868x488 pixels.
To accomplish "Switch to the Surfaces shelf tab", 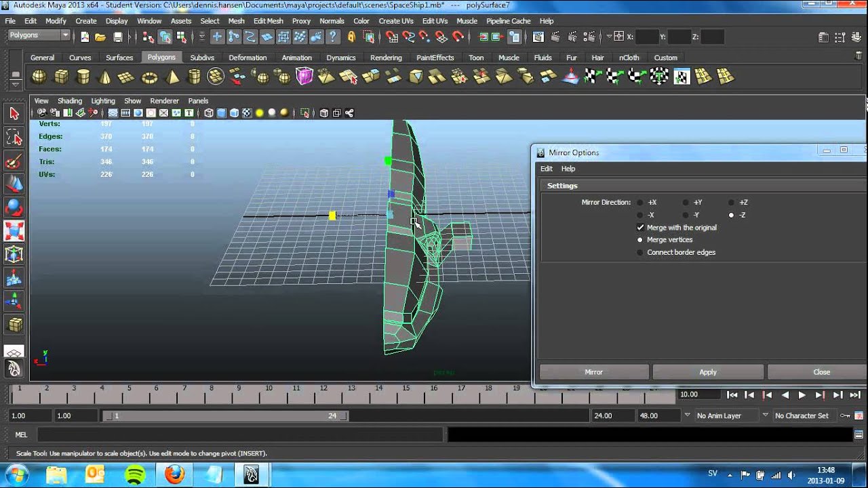I will [119, 58].
